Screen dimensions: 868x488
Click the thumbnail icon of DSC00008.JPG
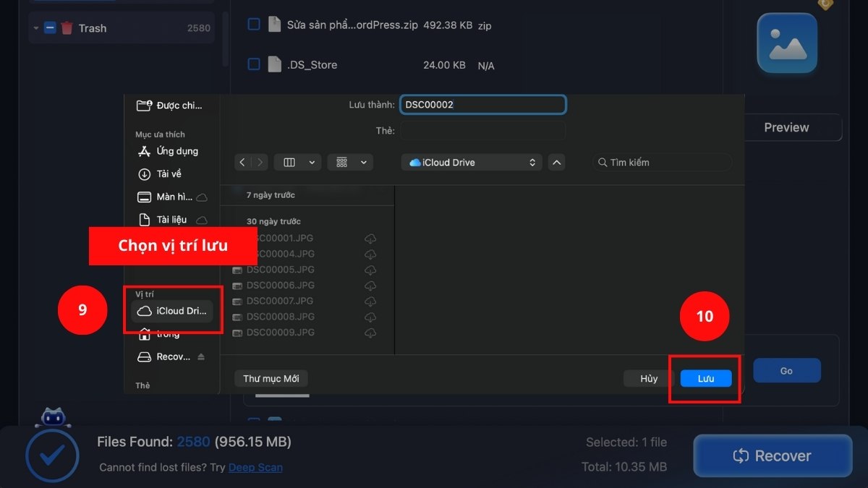pos(237,317)
